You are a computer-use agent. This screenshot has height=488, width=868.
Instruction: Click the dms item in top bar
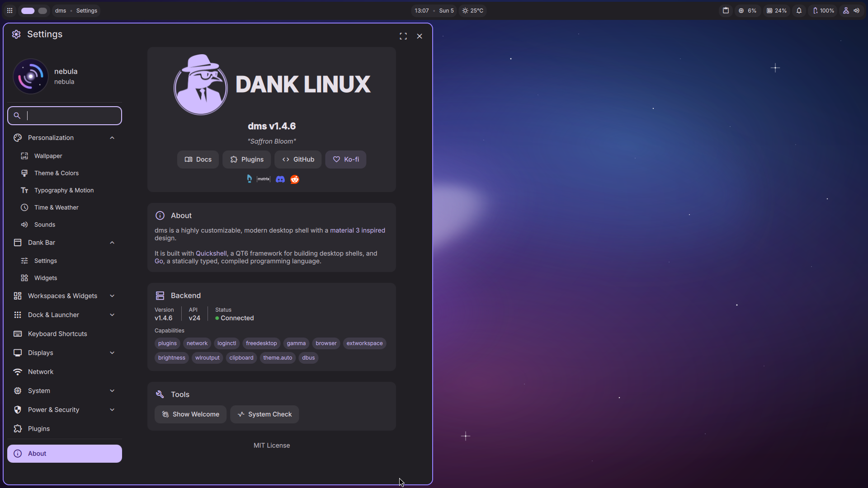[x=61, y=10]
